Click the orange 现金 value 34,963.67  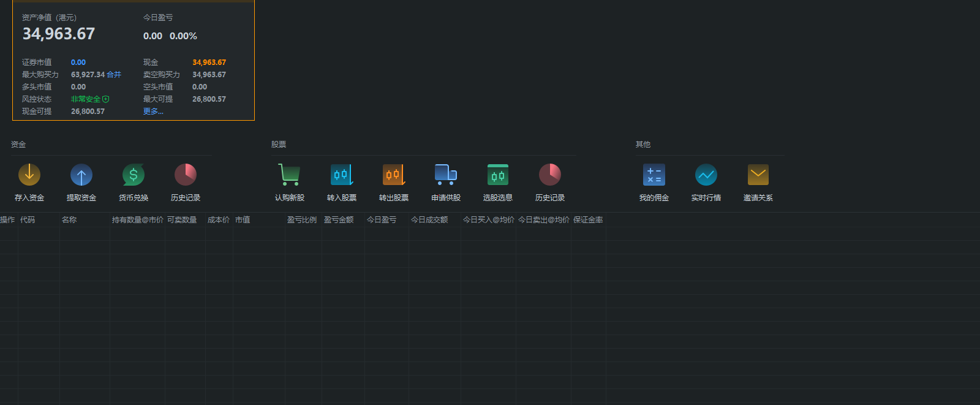click(209, 62)
